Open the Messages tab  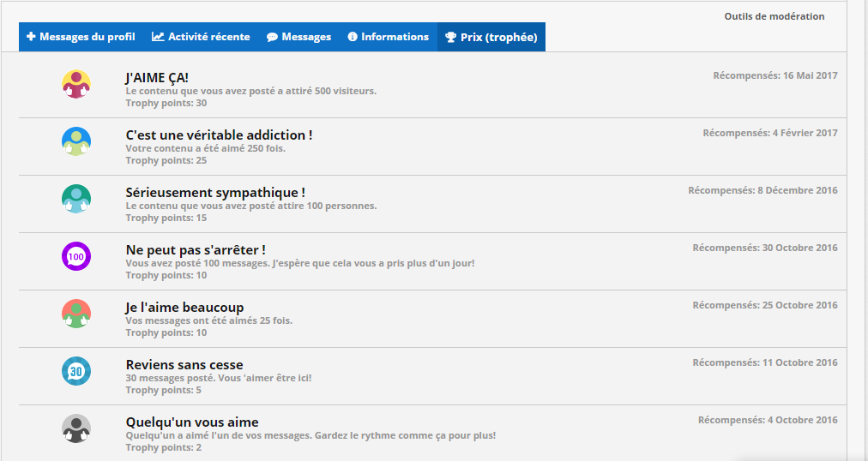tap(298, 37)
